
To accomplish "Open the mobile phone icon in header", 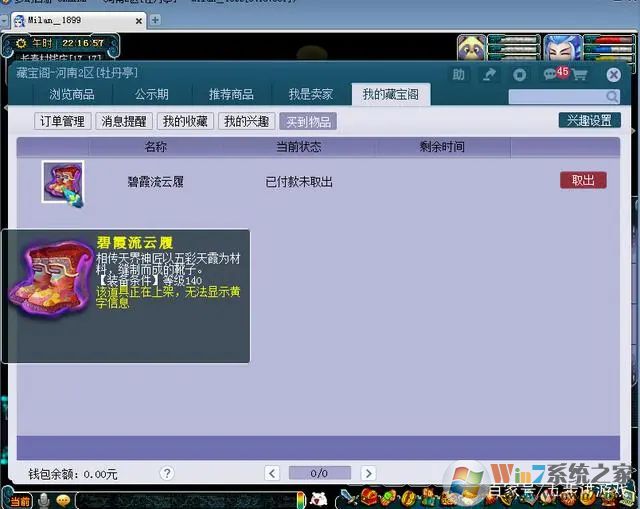I will coord(519,75).
